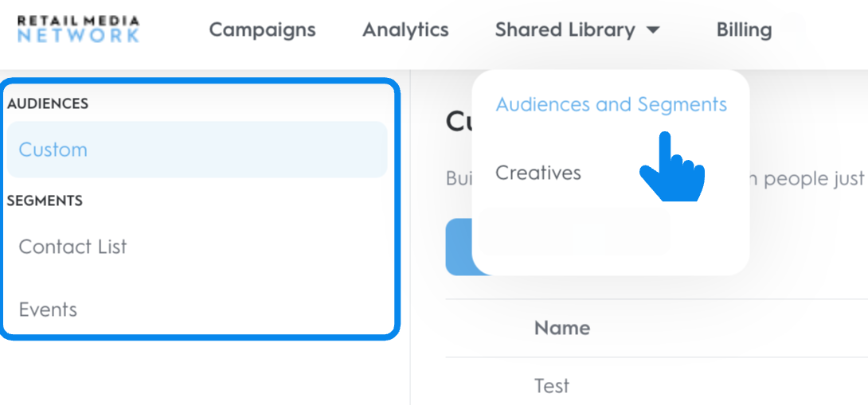Image resolution: width=868 pixels, height=405 pixels.
Task: Click the partially hidden page heading
Action: pos(459,122)
